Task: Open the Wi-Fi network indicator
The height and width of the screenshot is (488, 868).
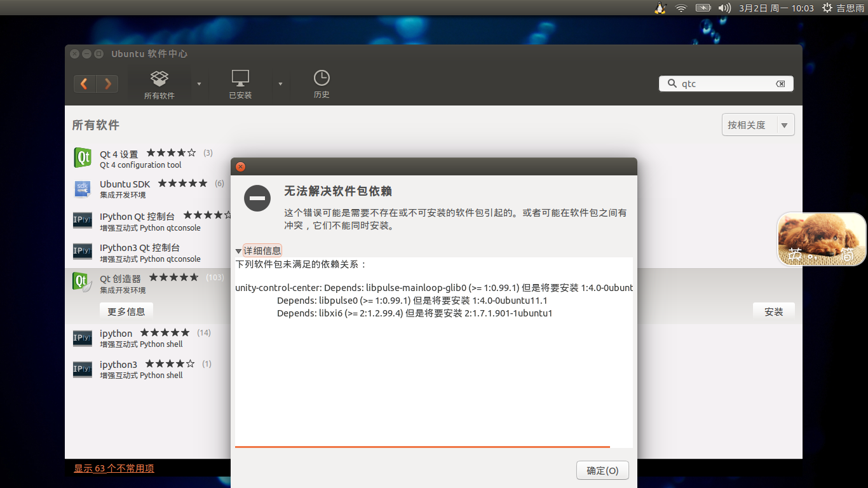Action: click(x=681, y=8)
